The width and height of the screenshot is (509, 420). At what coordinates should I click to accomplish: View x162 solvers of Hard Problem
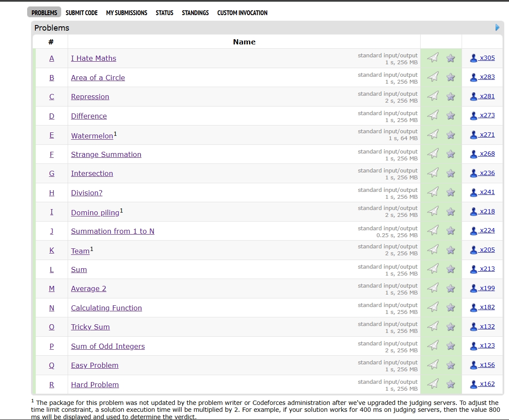[x=482, y=384]
